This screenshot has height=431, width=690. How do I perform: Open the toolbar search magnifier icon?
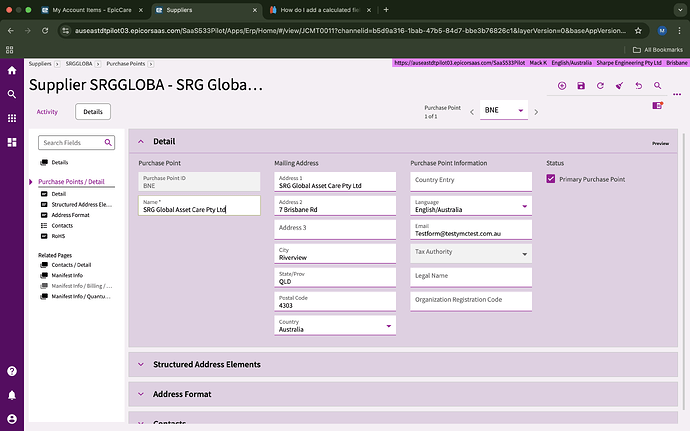tap(657, 86)
